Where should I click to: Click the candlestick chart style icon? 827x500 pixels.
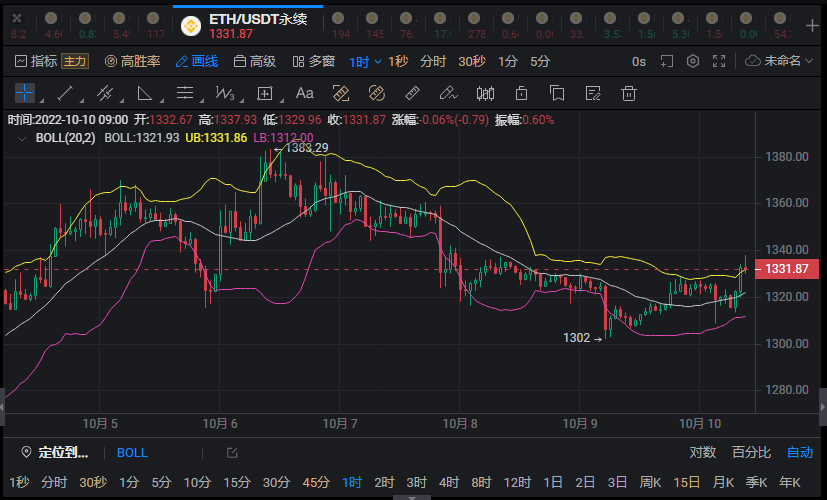[x=485, y=93]
